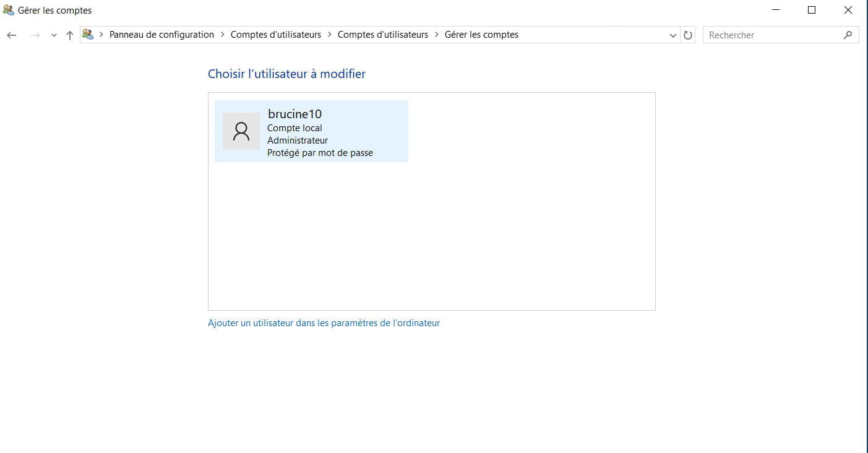Expand chevron before Panneau de configuration

[x=101, y=35]
